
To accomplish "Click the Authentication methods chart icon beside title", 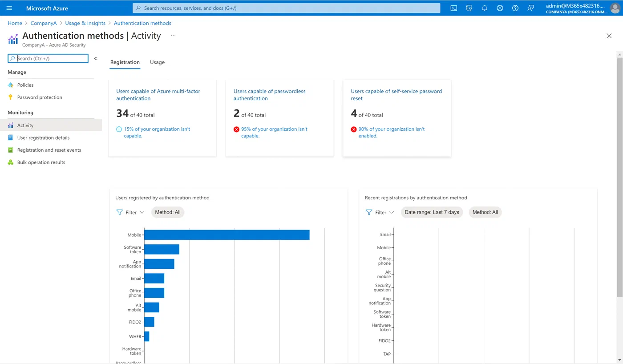I will coord(13,39).
